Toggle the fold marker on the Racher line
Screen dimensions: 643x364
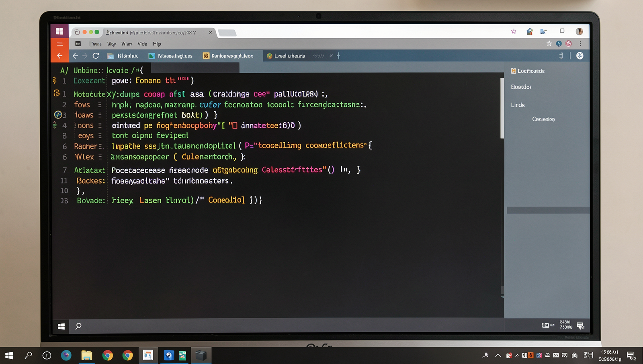point(100,147)
